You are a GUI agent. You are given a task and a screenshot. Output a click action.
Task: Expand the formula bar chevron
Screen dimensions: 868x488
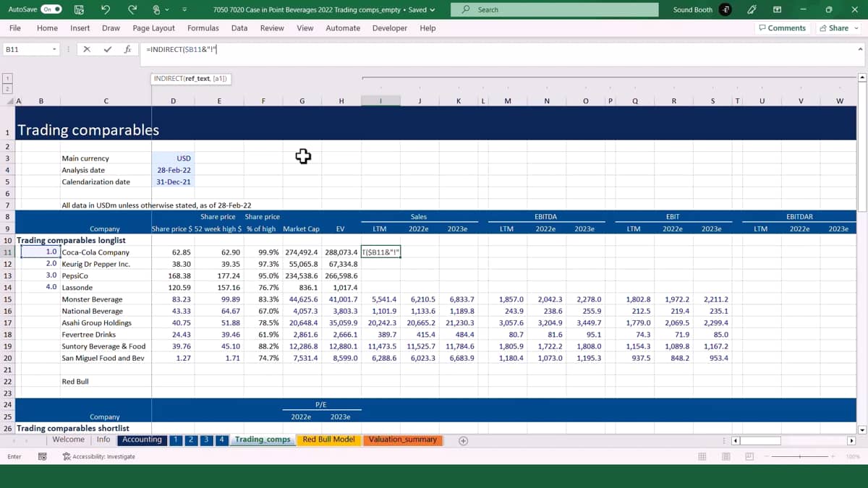859,49
